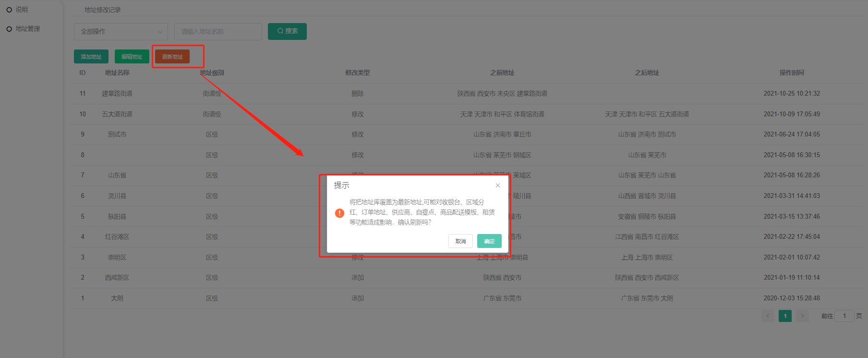Click 添加 type in row 1
The width and height of the screenshot is (868, 358).
358,298
